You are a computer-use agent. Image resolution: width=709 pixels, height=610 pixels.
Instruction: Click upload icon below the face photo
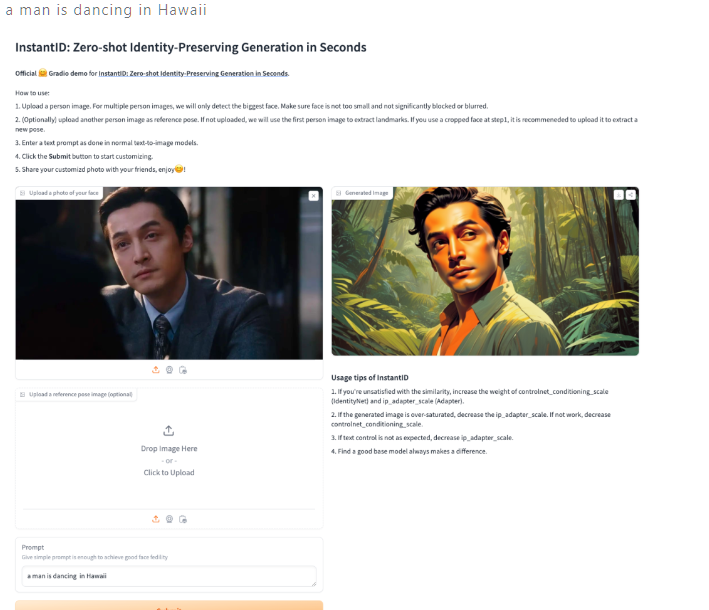pos(156,370)
